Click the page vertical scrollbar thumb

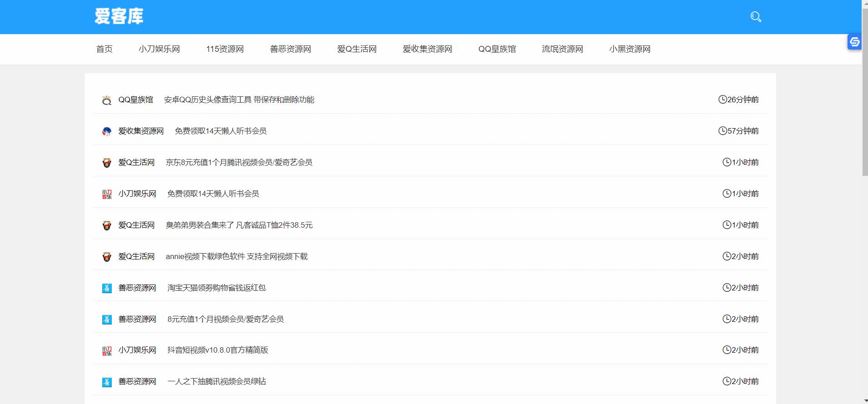(x=865, y=92)
